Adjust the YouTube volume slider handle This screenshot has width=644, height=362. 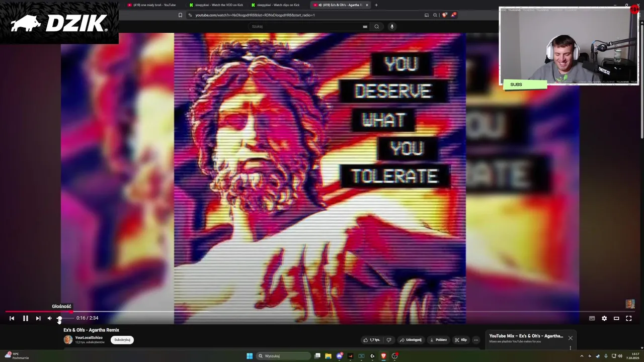pos(59,318)
